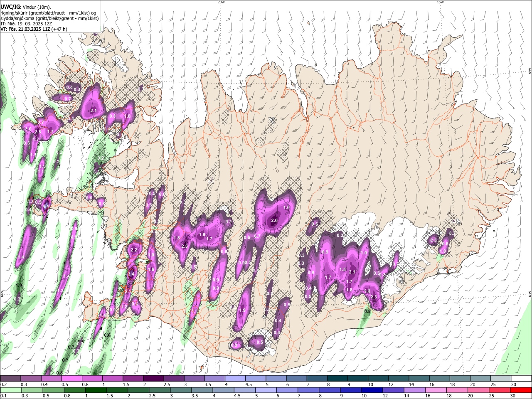Click the 2.6 snowfall value on the map
The image size is (532, 399).
tap(274, 221)
